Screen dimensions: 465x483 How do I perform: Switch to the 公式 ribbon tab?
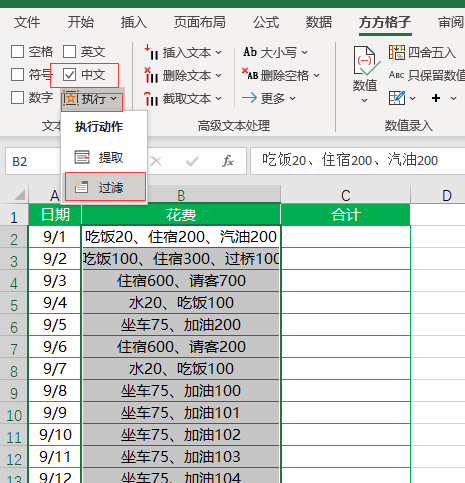coord(266,23)
